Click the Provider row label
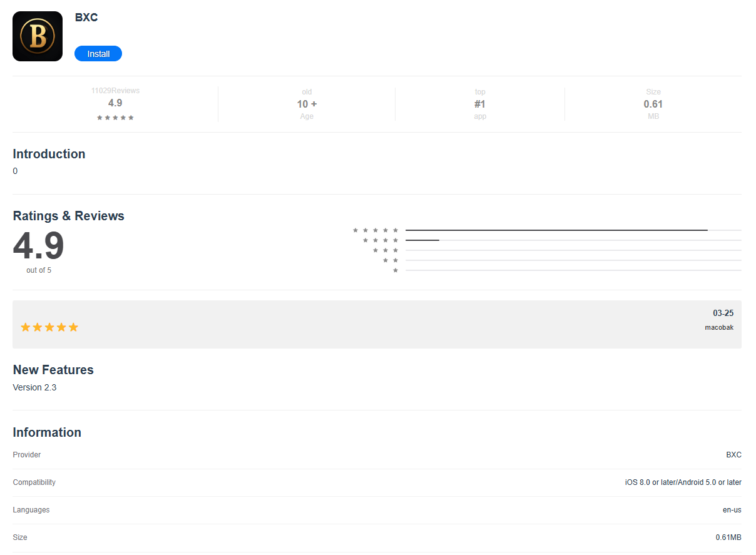 27,455
